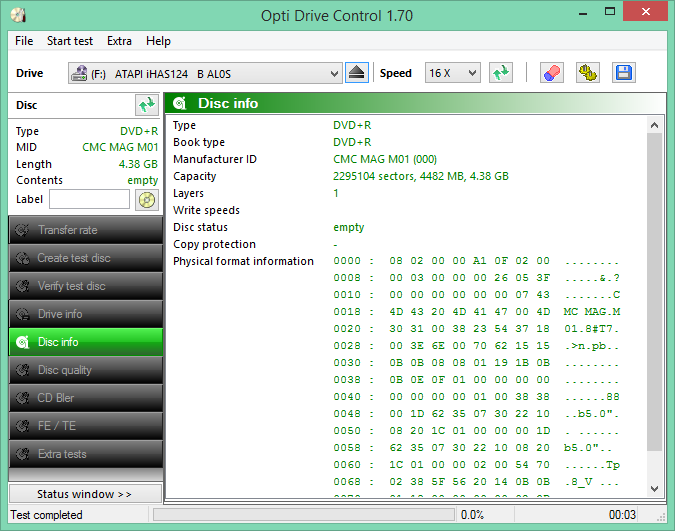Click the Disc info vertical scrollbar thumb
The height and width of the screenshot is (531, 675).
pyautogui.click(x=654, y=292)
